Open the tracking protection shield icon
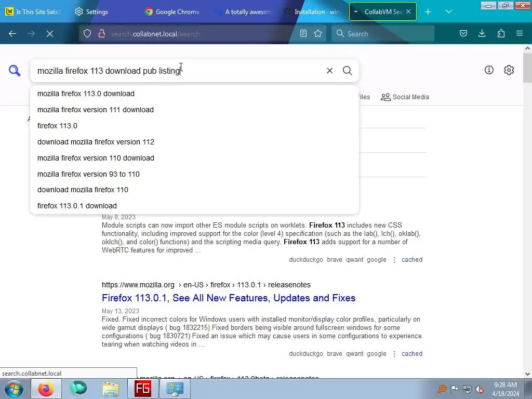Viewport: 532px width, 399px height. [87, 34]
